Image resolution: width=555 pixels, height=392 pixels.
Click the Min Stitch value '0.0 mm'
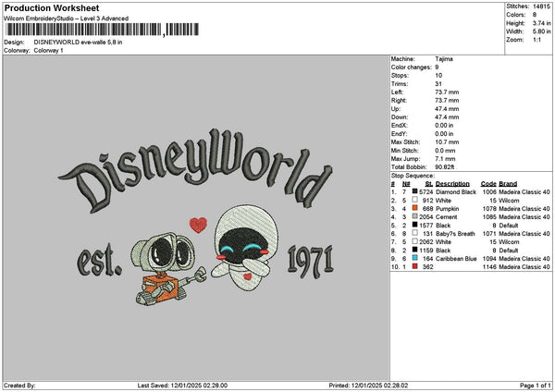(445, 151)
